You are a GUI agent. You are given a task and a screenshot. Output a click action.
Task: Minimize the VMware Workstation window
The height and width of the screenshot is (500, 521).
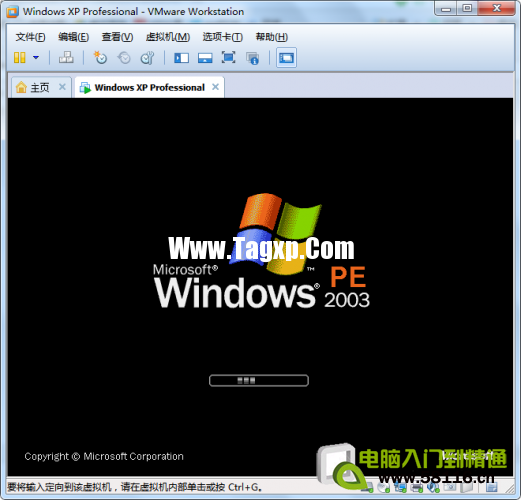[x=446, y=9]
